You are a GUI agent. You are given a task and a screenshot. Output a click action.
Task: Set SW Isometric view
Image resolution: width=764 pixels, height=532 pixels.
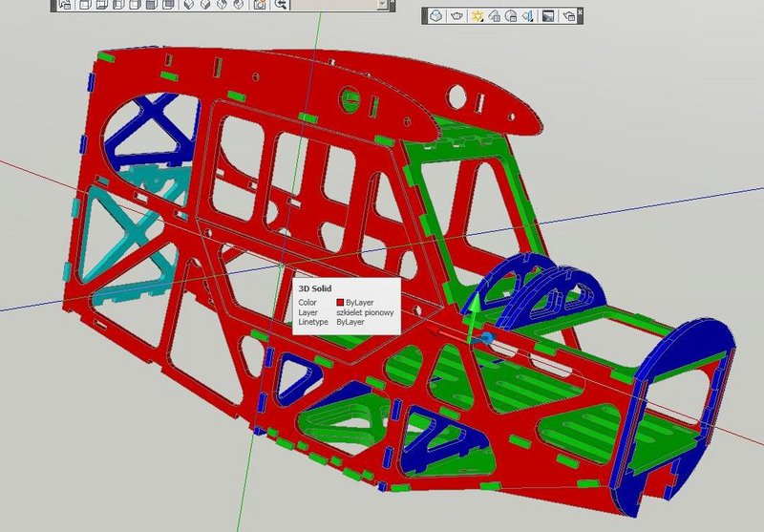[188, 5]
